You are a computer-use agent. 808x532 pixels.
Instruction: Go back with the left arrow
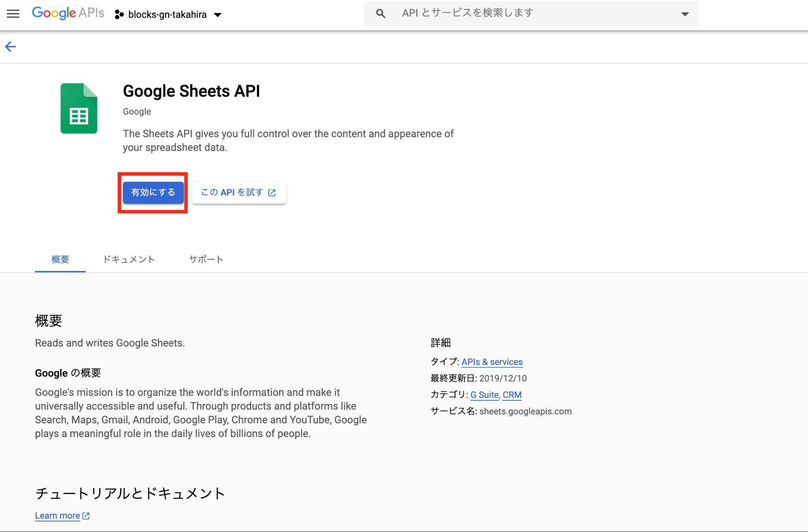(x=11, y=46)
